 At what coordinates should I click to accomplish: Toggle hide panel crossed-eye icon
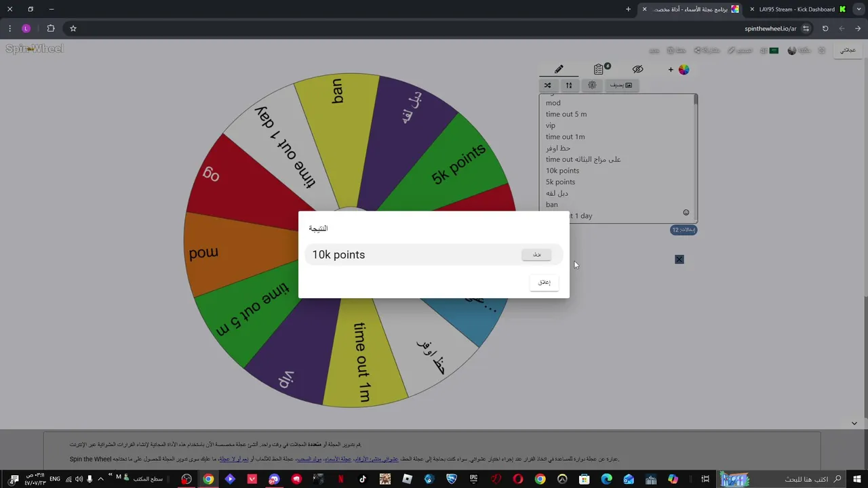tap(637, 69)
